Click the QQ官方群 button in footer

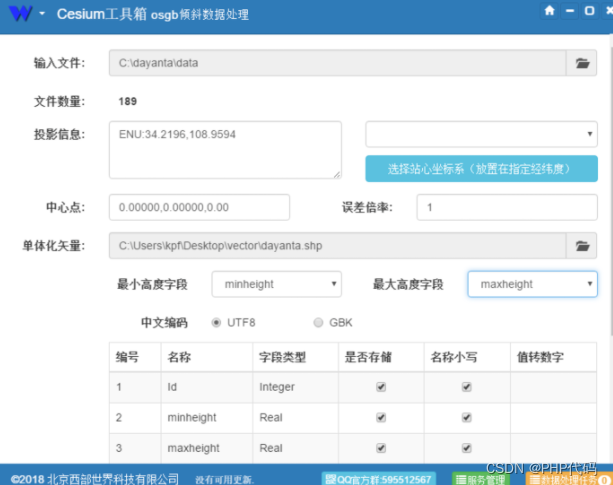(378, 479)
